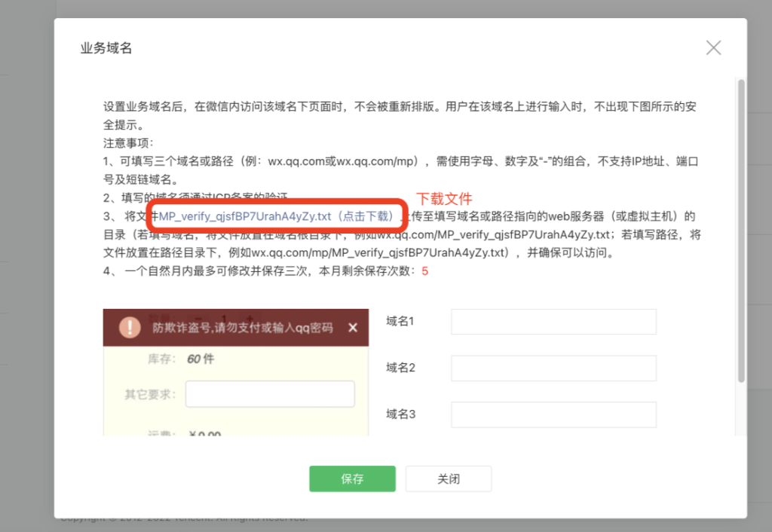Click the dialog's vertical scrollbar
This screenshot has height=532, width=772.
(x=741, y=226)
